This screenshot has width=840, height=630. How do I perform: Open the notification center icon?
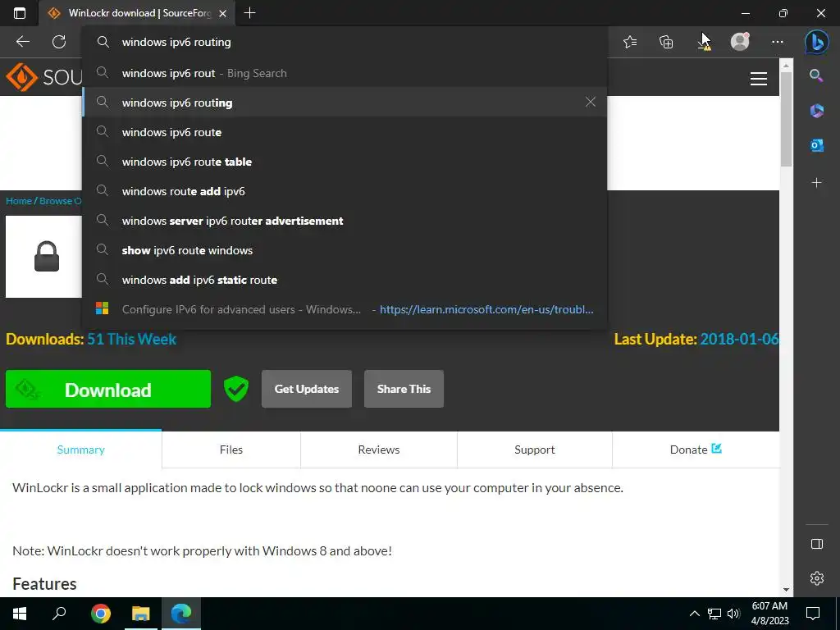click(813, 614)
